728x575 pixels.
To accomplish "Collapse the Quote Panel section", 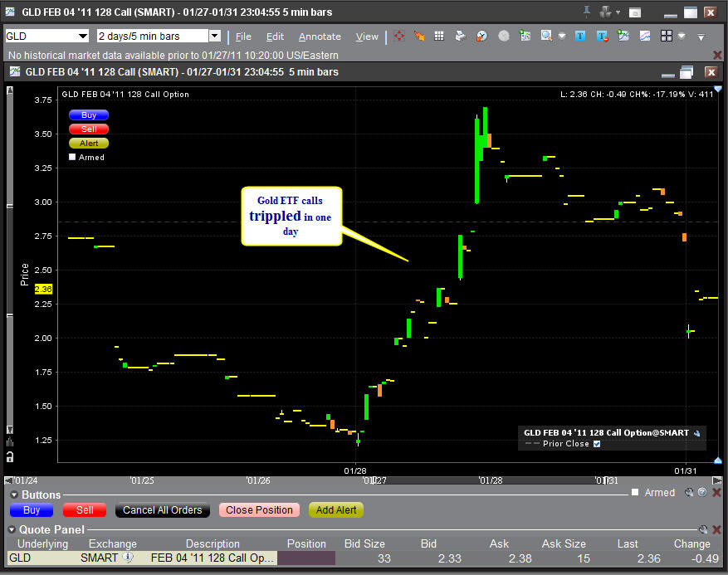I will [12, 529].
